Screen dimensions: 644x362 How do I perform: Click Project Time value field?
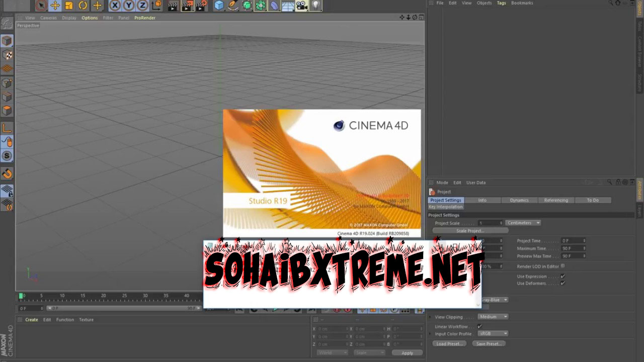[x=574, y=241]
